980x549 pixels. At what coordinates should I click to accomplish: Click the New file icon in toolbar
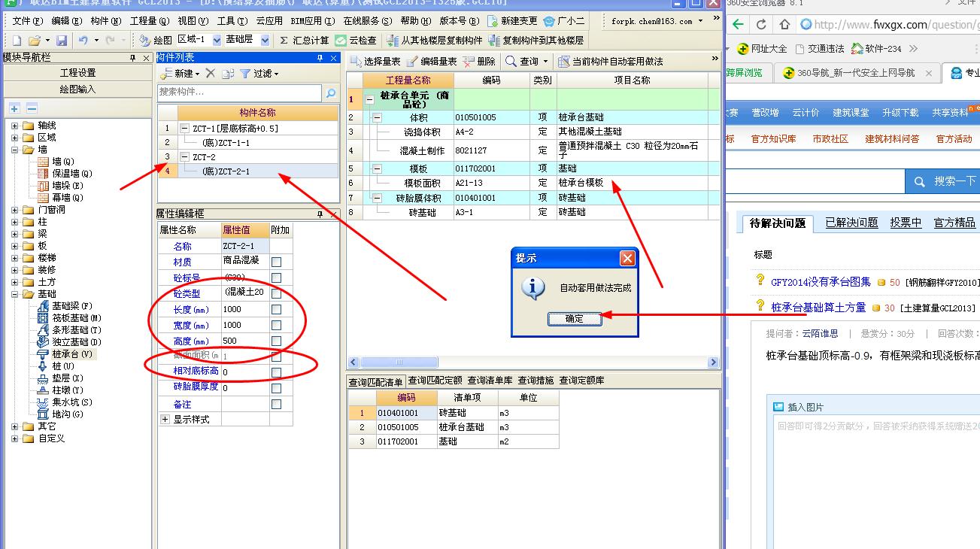17,40
